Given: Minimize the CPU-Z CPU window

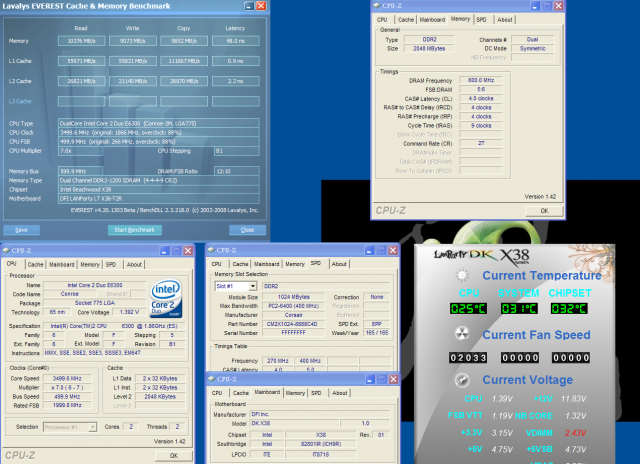Looking at the screenshot, I should [x=164, y=251].
